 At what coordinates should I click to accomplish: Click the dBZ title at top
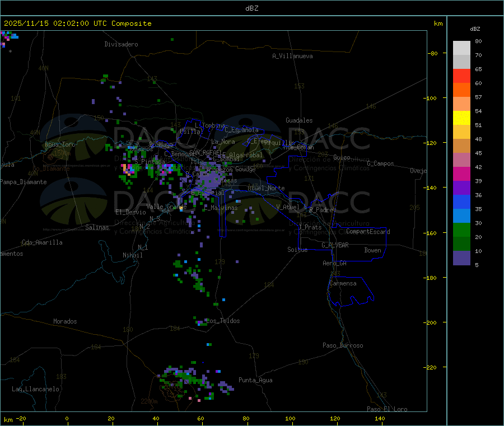tap(251, 8)
